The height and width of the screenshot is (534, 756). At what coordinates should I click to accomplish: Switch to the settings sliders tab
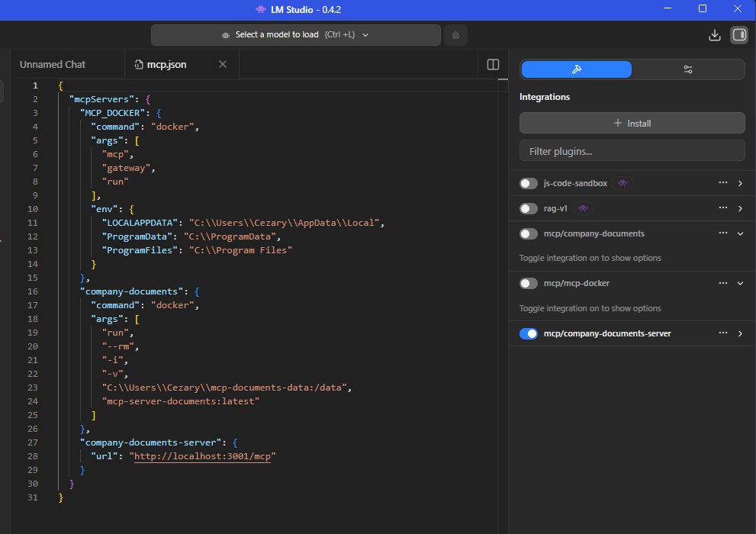tap(688, 69)
